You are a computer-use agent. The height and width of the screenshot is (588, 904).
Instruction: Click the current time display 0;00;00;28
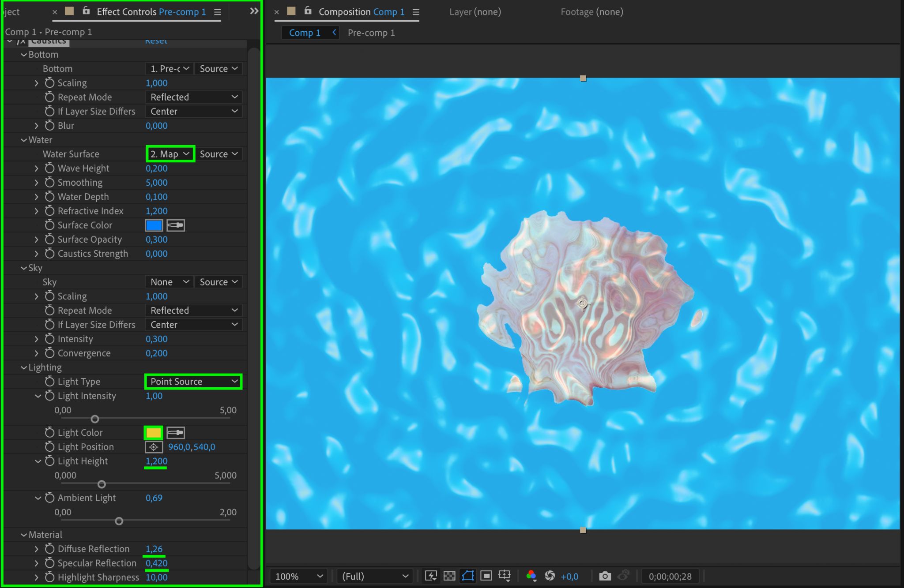click(x=670, y=576)
